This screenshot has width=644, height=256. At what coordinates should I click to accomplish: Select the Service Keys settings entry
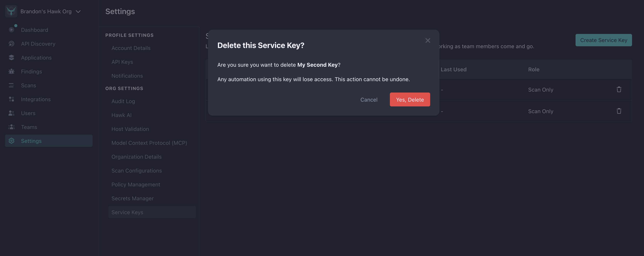(127, 212)
